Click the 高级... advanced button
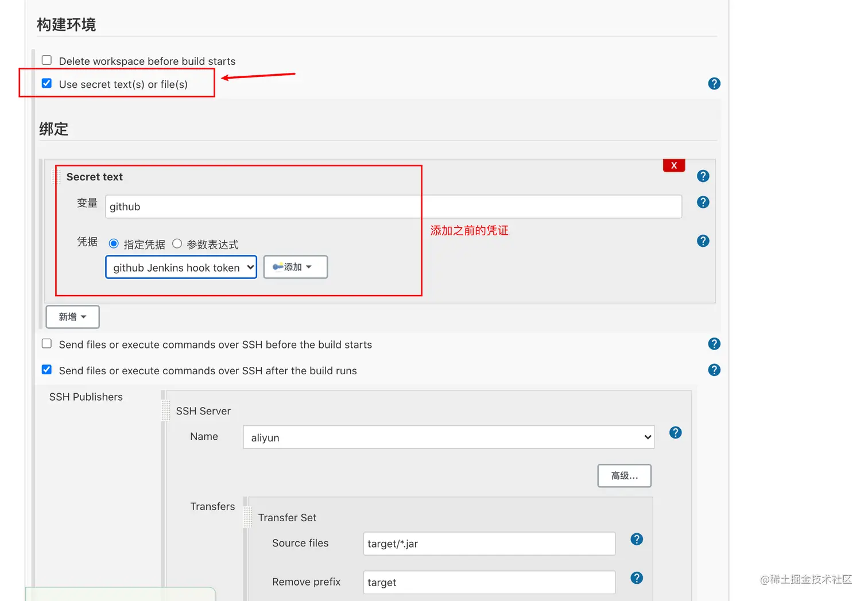Image resolution: width=868 pixels, height=601 pixels. click(x=625, y=476)
